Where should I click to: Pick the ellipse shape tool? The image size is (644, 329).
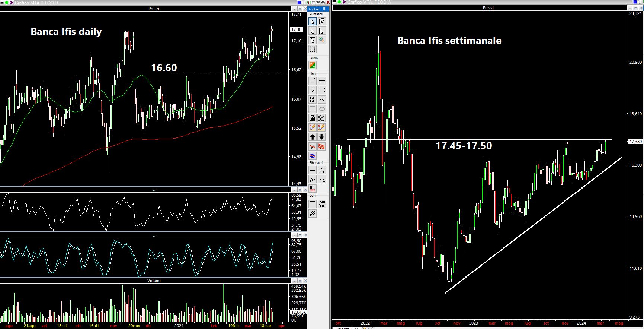322,109
